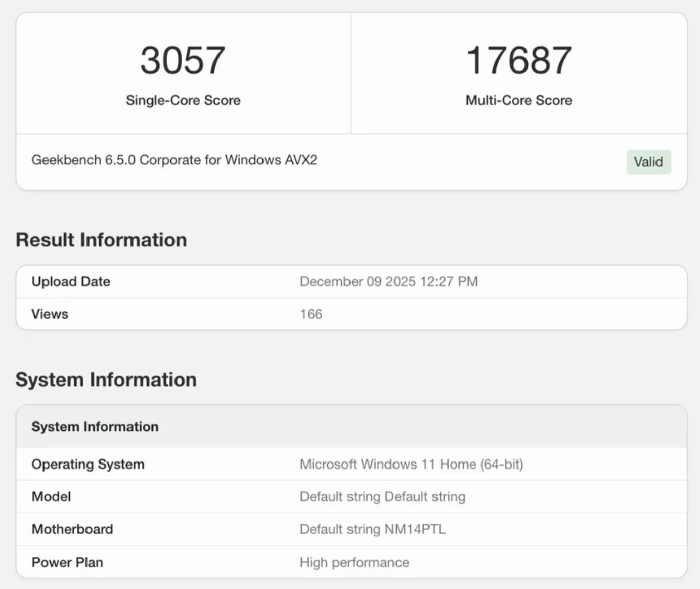Select the Windows 11 Home operating system entry
Screen dimensions: 700x589
tap(412, 464)
